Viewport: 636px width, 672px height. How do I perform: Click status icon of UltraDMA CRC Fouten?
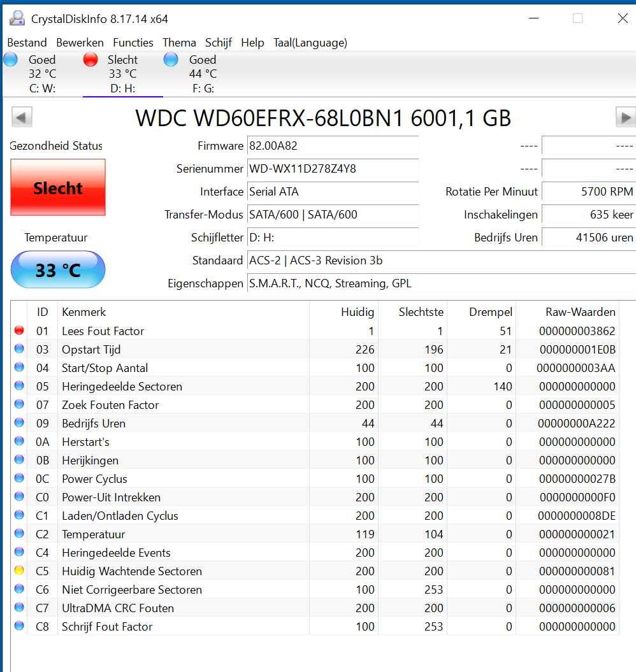click(x=19, y=607)
